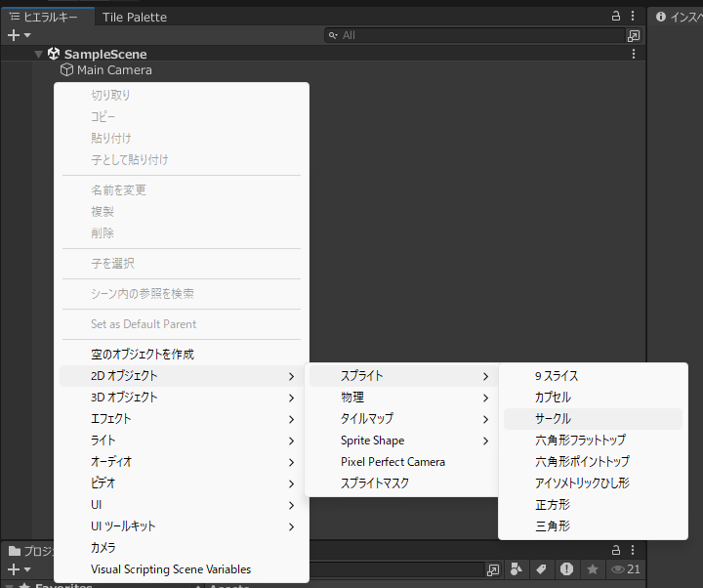Create a サークル sprite
This screenshot has height=588, width=703.
(x=593, y=419)
